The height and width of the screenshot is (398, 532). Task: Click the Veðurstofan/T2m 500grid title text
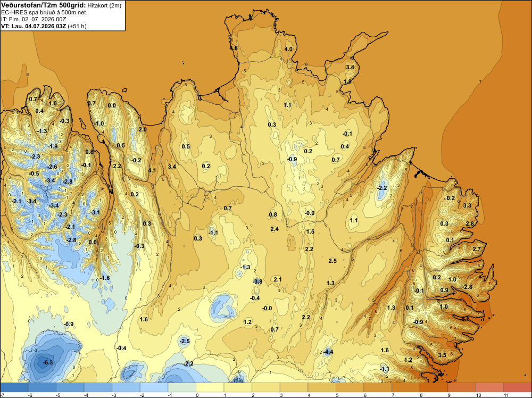pos(43,5)
